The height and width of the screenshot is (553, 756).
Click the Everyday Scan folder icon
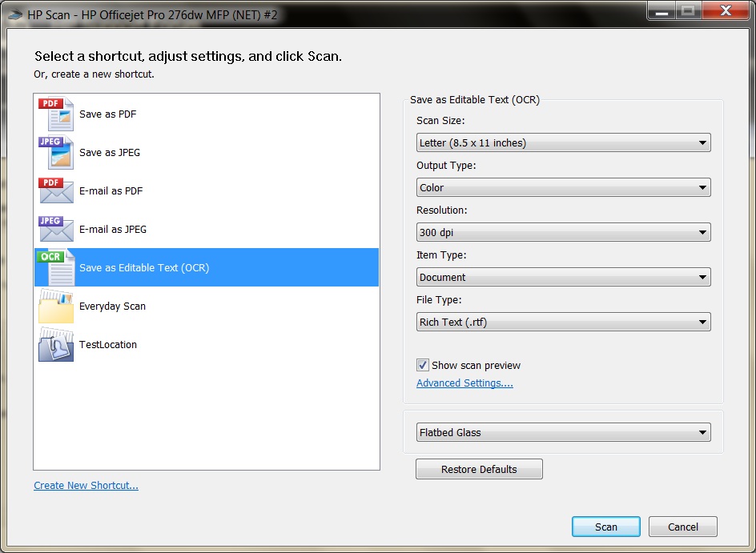coord(54,306)
